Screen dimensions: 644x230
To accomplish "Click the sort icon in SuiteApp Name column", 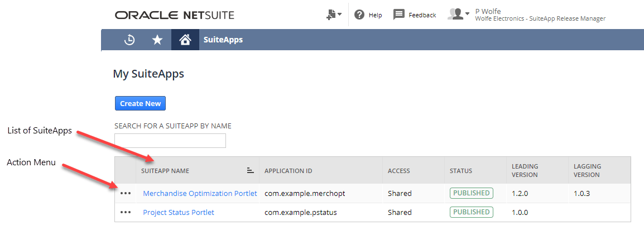I will coord(250,170).
